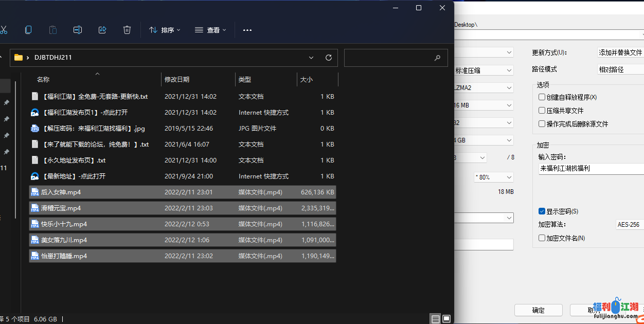
Task: Switch to details view icon in status bar
Action: (x=436, y=319)
